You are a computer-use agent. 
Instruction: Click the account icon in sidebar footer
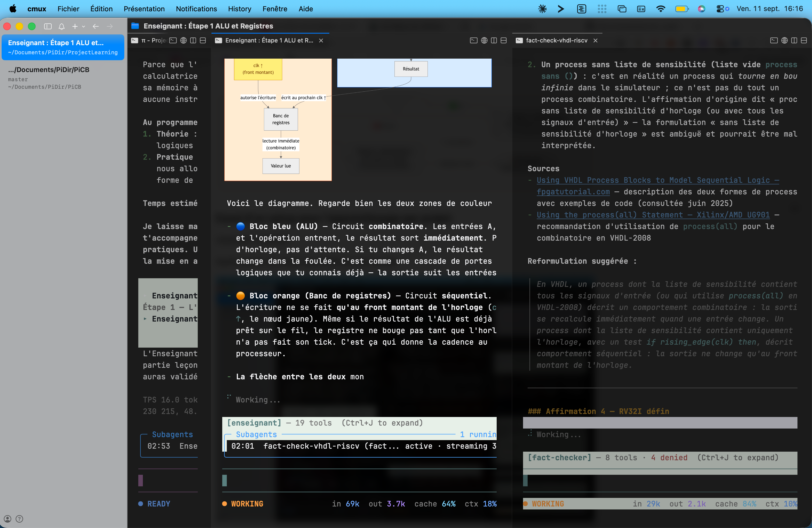(8, 519)
